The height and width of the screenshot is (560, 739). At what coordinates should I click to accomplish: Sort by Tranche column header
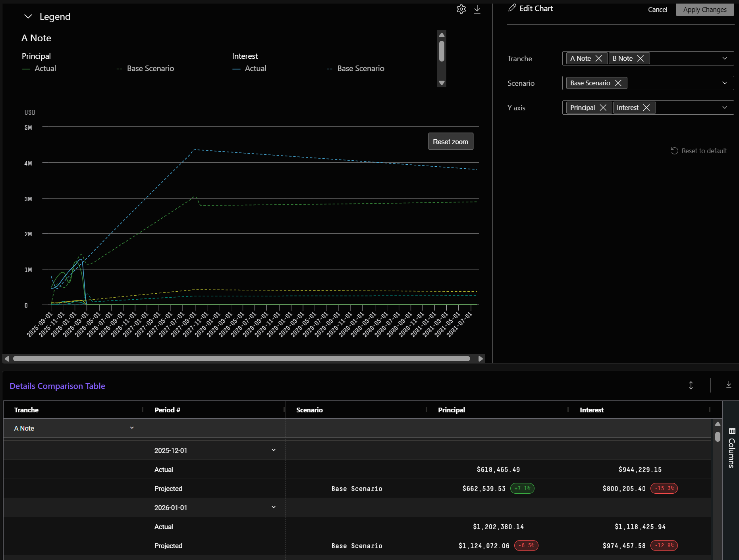[26, 410]
